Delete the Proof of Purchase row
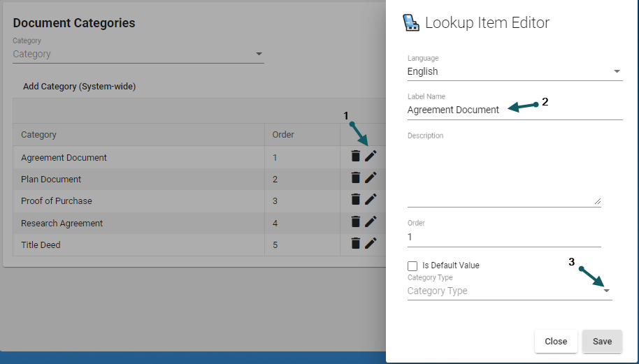The image size is (639, 364). [356, 200]
